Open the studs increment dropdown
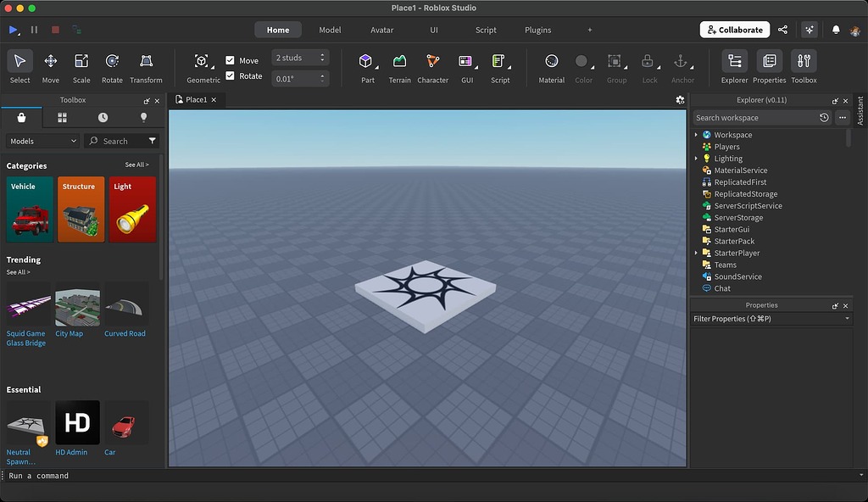The image size is (868, 502). pyautogui.click(x=321, y=58)
